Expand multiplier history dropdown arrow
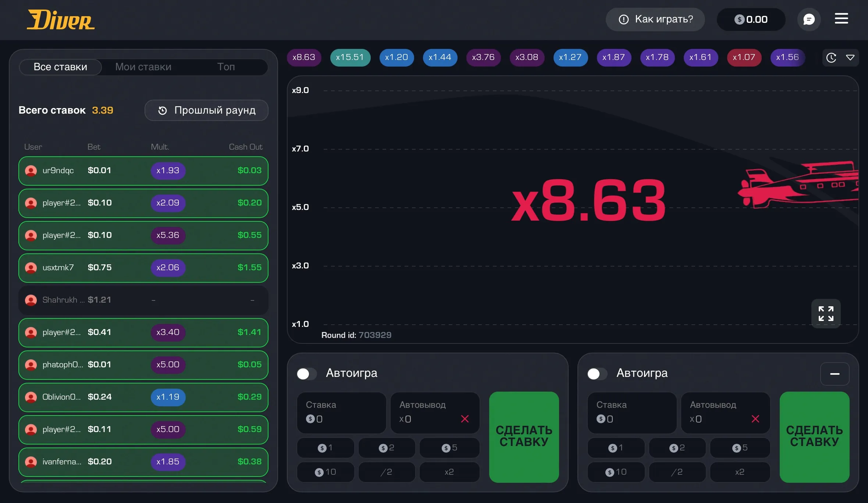This screenshot has width=868, height=503. [x=850, y=58]
